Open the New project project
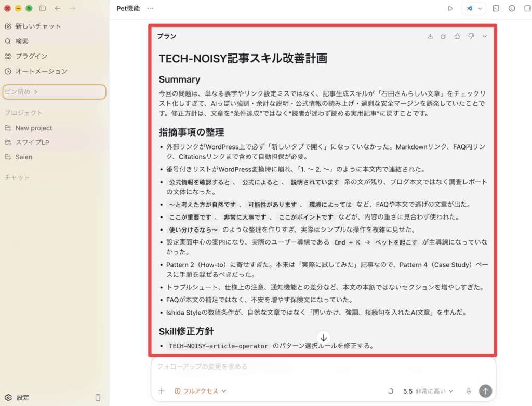This screenshot has width=532, height=406. [29, 128]
